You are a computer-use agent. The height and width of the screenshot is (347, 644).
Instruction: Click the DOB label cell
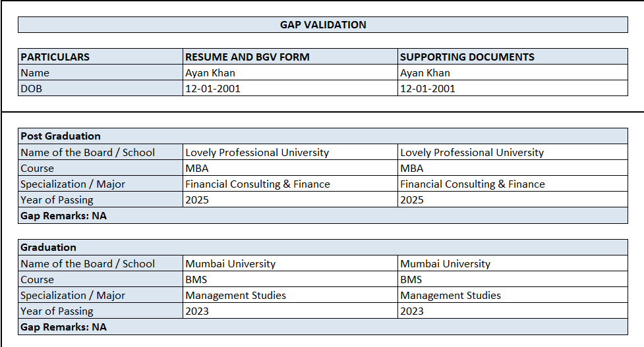tap(31, 89)
